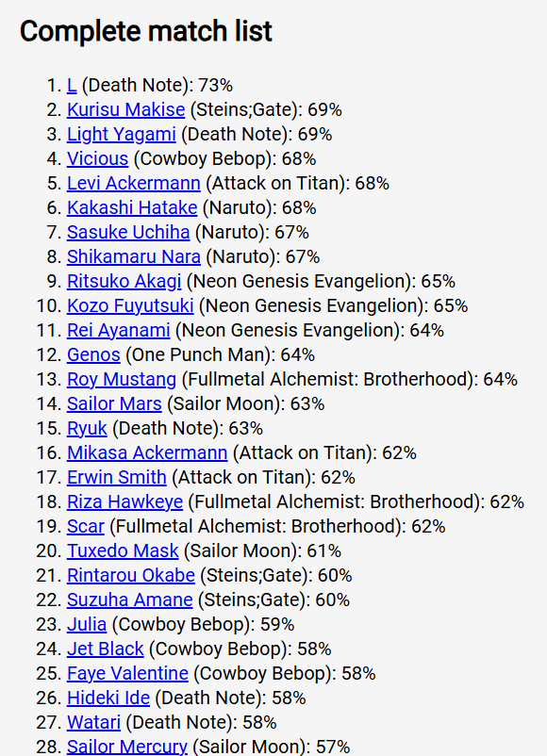Open the Tuxedo Mask link
This screenshot has width=547, height=756.
click(x=123, y=551)
